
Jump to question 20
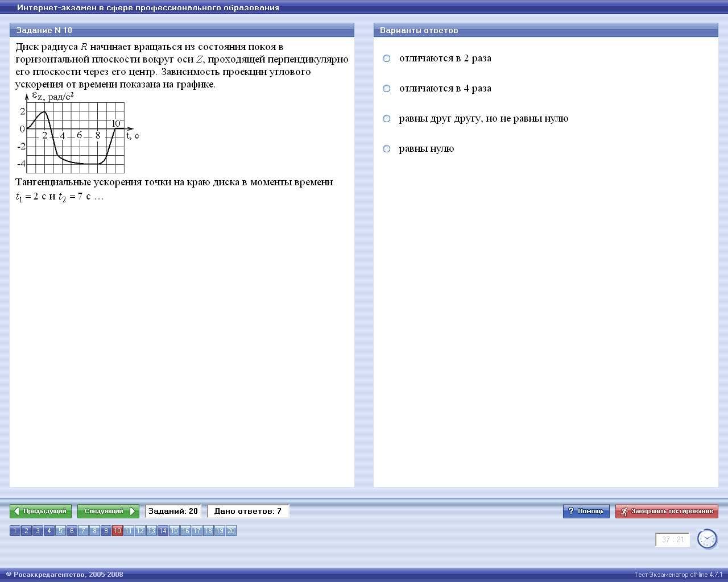coord(231,531)
